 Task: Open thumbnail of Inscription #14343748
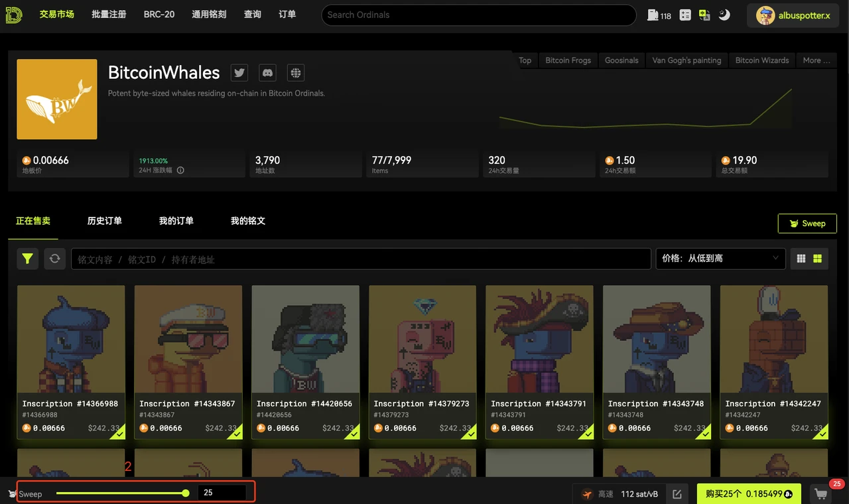click(657, 340)
